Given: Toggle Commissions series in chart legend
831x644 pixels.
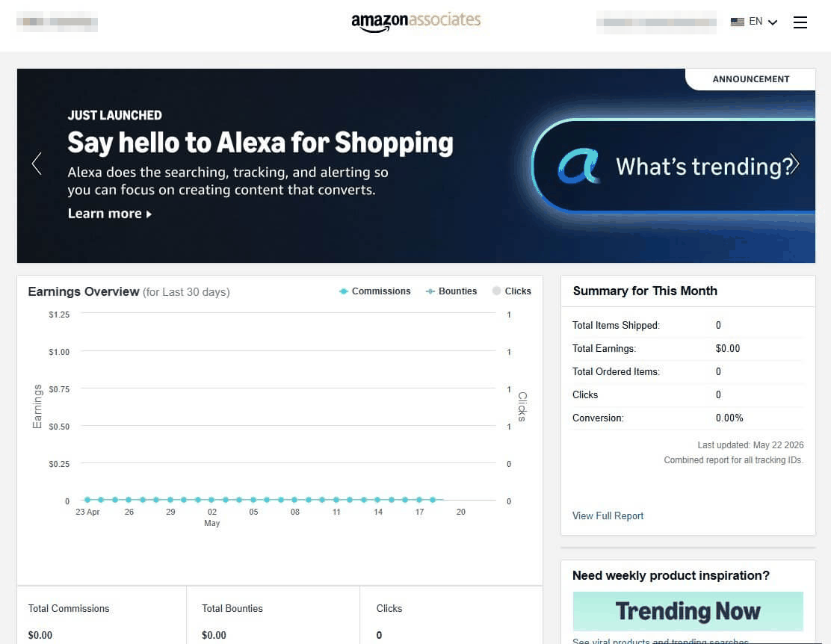Looking at the screenshot, I should coord(374,291).
